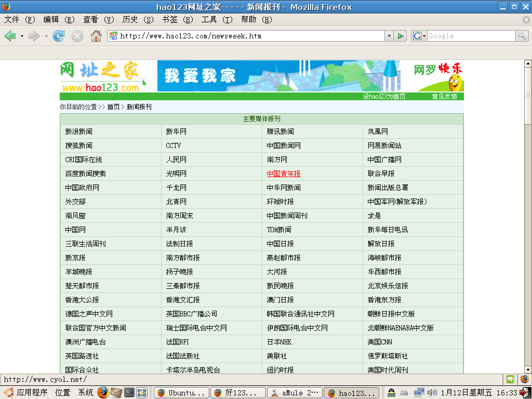Open the 帮助 (H) menu
This screenshot has width=532, height=399.
tap(257, 20)
